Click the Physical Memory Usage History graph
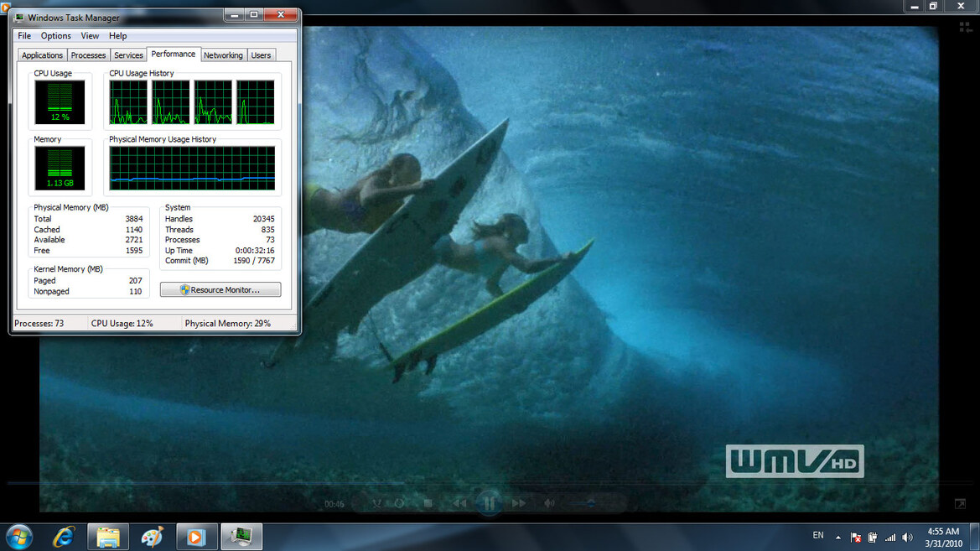The height and width of the screenshot is (551, 980). click(192, 169)
